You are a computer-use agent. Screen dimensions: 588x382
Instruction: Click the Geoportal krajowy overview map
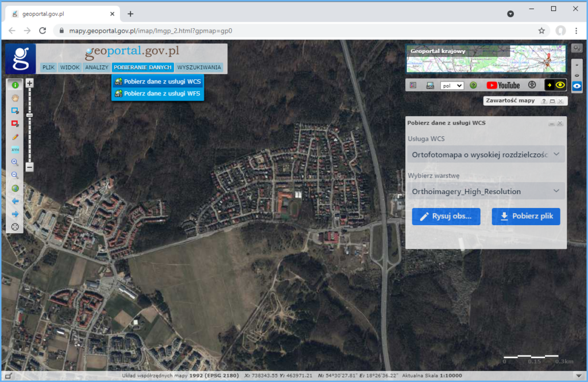coord(486,59)
